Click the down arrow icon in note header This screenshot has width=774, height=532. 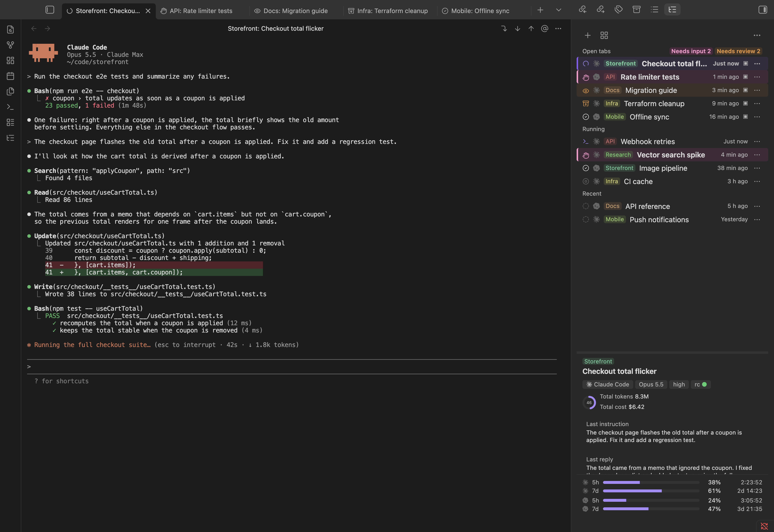[517, 29]
